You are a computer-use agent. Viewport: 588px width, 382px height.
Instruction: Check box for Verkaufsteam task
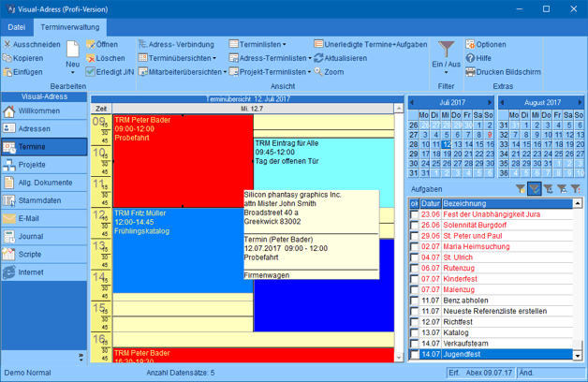tap(414, 344)
